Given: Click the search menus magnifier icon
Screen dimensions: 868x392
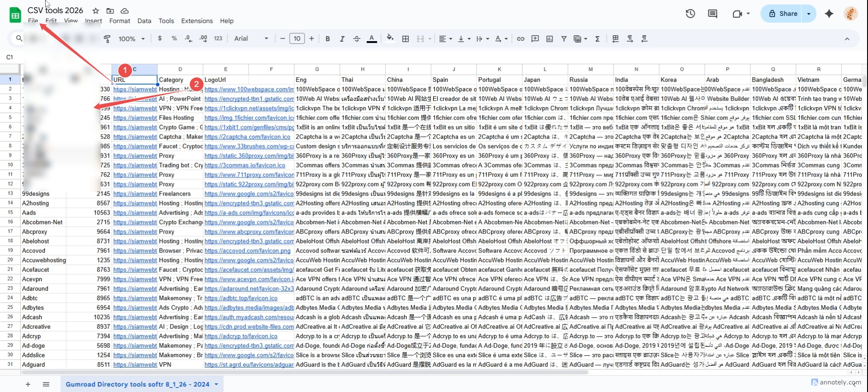Looking at the screenshot, I should coord(19,38).
